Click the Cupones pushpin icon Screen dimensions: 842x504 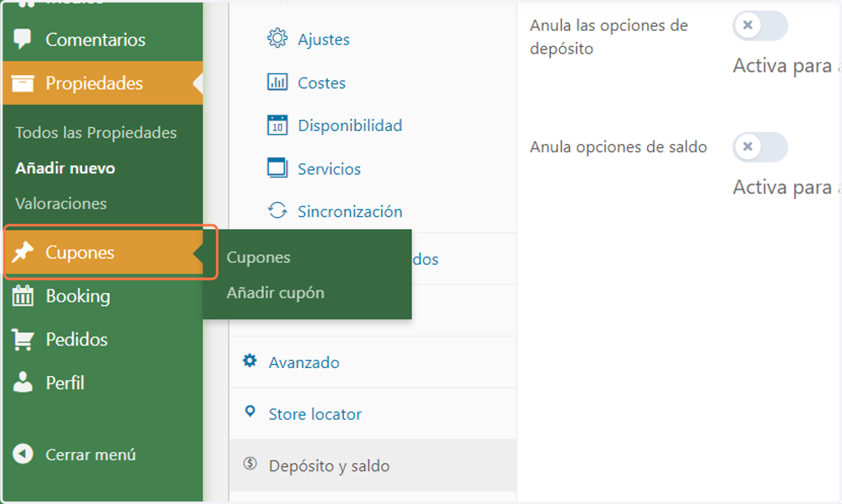pos(23,252)
